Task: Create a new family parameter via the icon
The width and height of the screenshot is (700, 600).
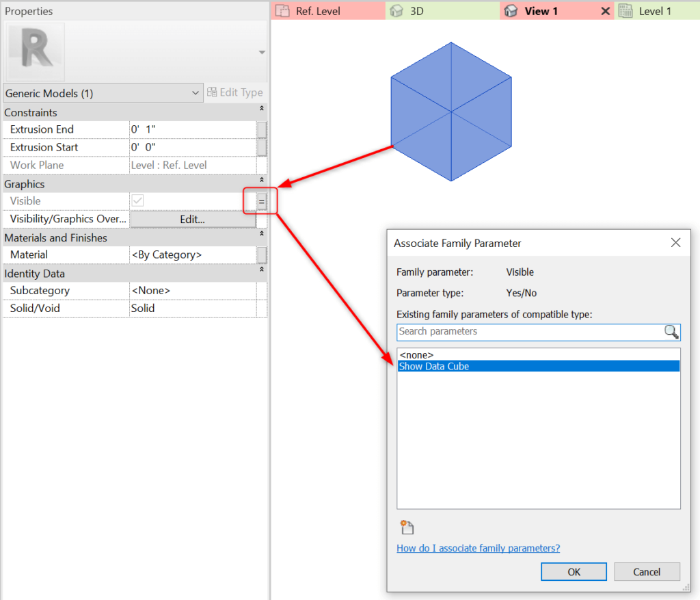Action: 407,527
